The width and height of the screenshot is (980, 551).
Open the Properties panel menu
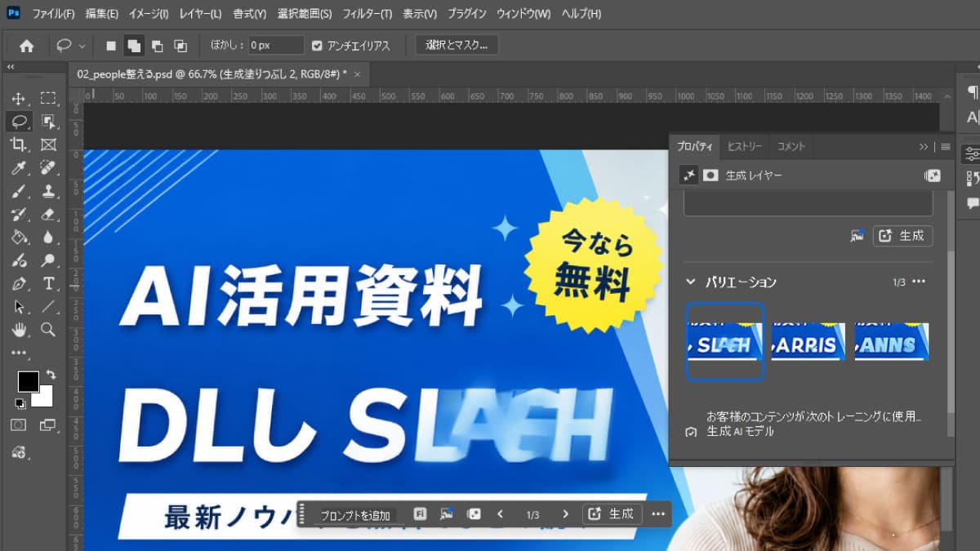(x=946, y=147)
